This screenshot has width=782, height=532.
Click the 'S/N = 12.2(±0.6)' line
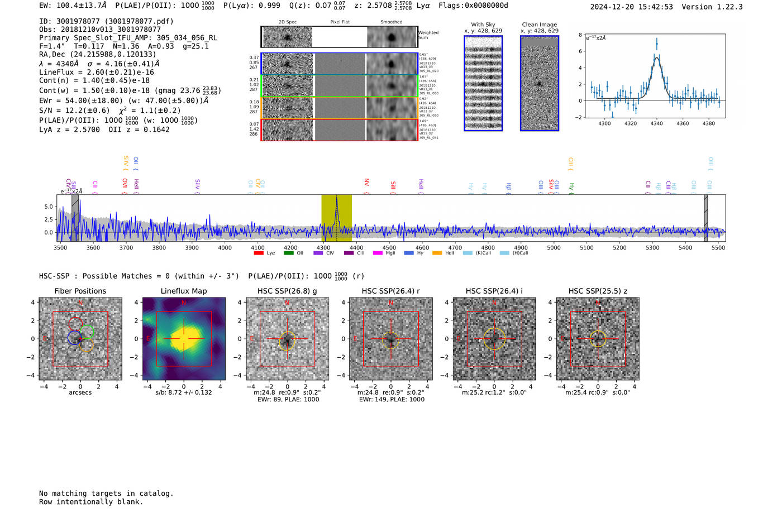(110, 111)
